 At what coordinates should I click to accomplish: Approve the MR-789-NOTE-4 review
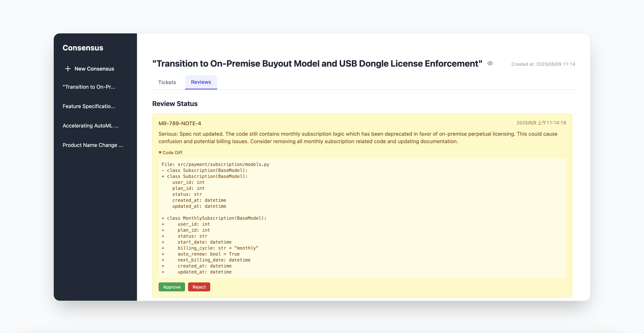(171, 287)
